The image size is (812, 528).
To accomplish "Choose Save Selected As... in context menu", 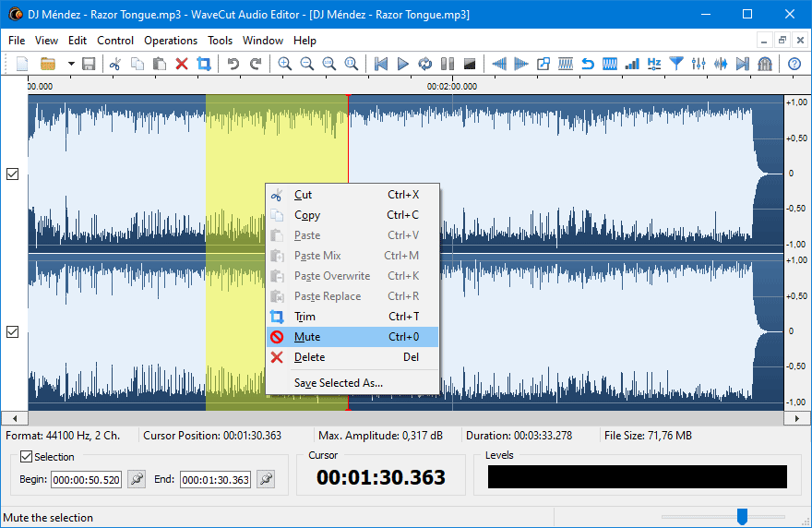I will [x=352, y=383].
